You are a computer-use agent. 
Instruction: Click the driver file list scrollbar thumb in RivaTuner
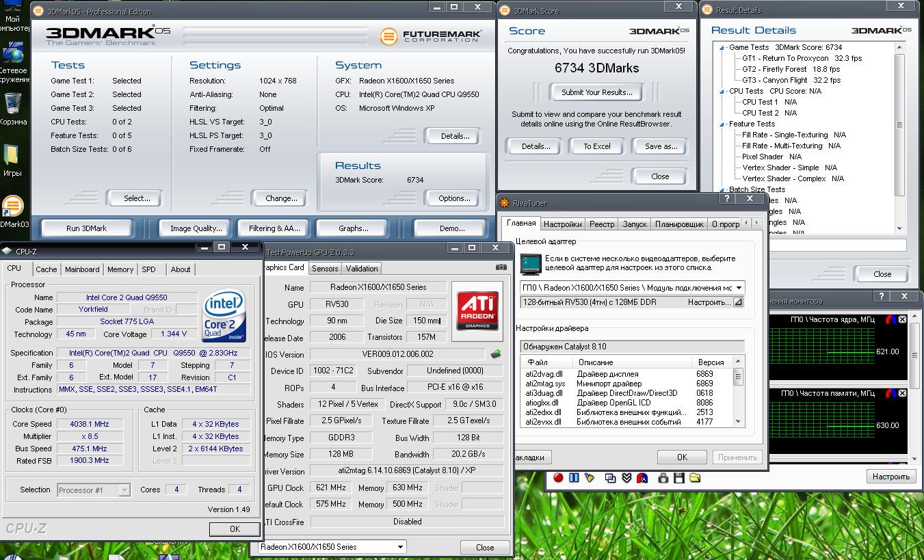tap(738, 376)
